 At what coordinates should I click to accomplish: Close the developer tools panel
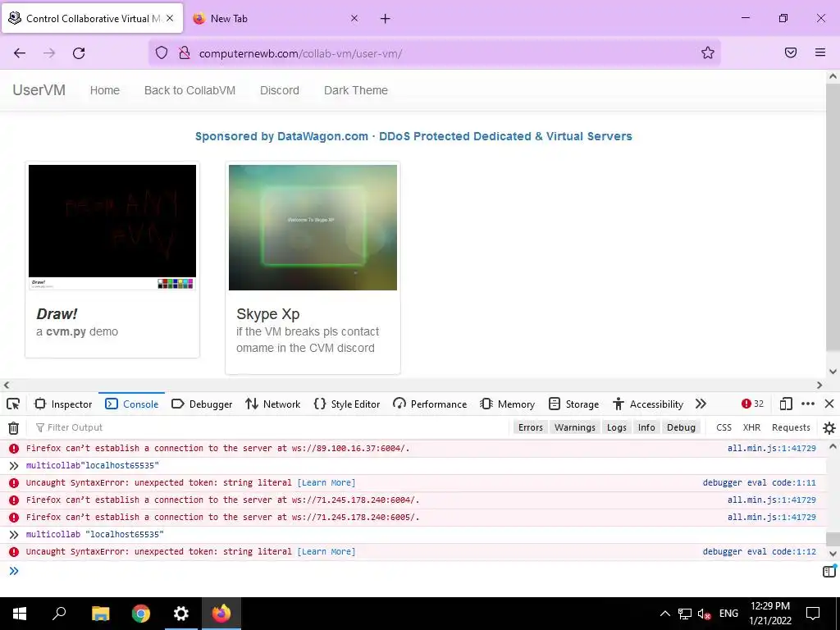tap(829, 404)
